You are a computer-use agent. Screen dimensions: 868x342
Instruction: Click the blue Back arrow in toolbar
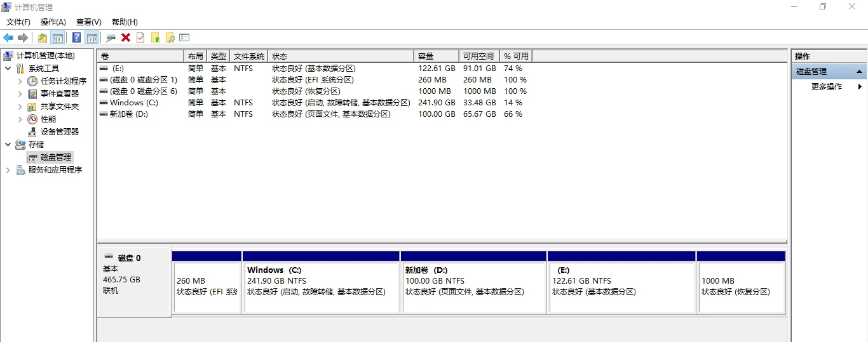point(8,38)
